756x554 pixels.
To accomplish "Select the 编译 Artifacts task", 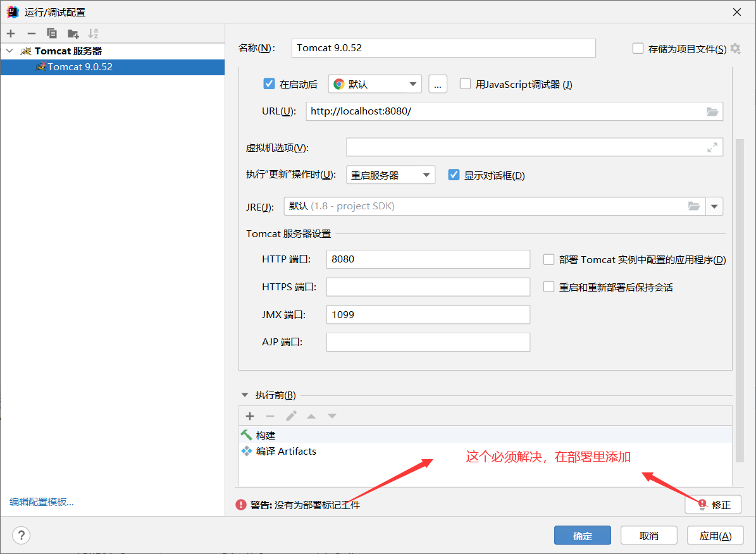I will click(x=485, y=452).
